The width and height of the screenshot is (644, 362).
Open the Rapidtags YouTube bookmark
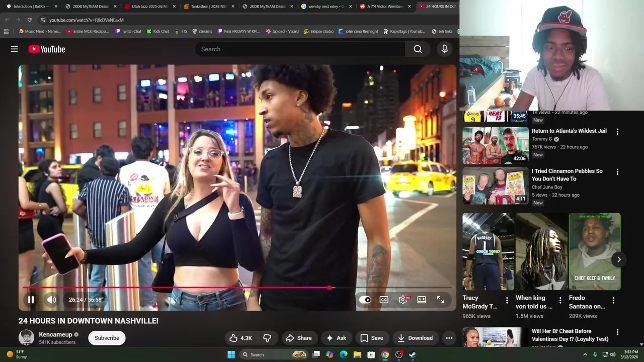[x=404, y=31]
